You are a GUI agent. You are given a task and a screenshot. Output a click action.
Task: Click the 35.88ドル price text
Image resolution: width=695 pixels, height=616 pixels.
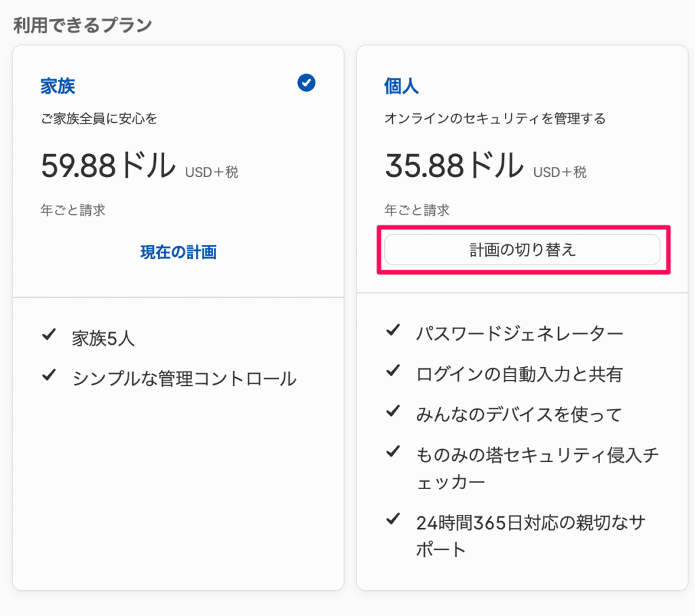(x=454, y=166)
